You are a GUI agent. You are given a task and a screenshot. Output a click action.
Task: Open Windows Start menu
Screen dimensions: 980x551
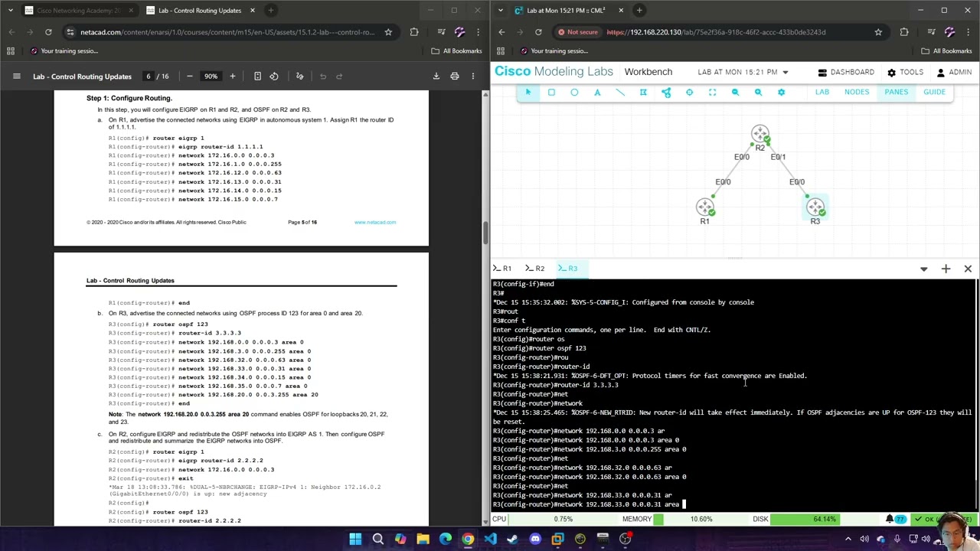pyautogui.click(x=355, y=539)
